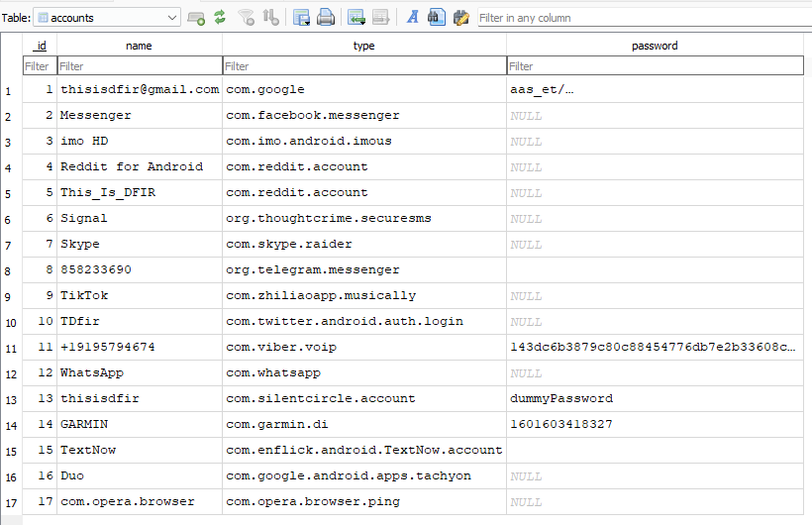Screen dimensions: 812x525
Task: Select the TextNow name cell
Action: (140, 451)
